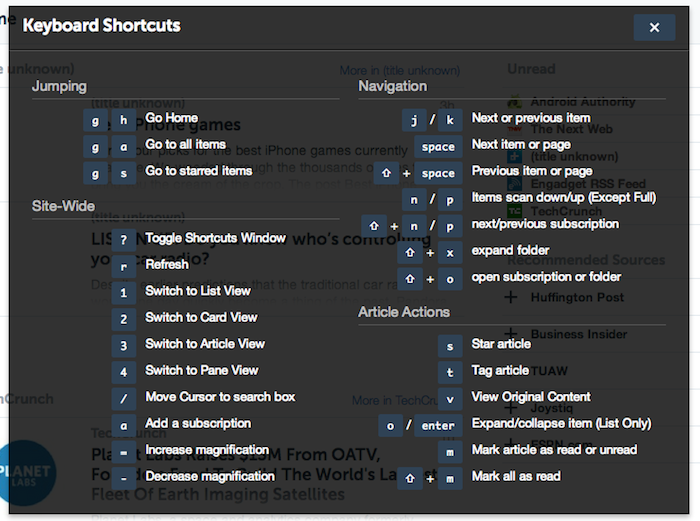This screenshot has width=700, height=521.
Task: Click the 'h' key badge beside Go Home
Action: click(x=123, y=119)
